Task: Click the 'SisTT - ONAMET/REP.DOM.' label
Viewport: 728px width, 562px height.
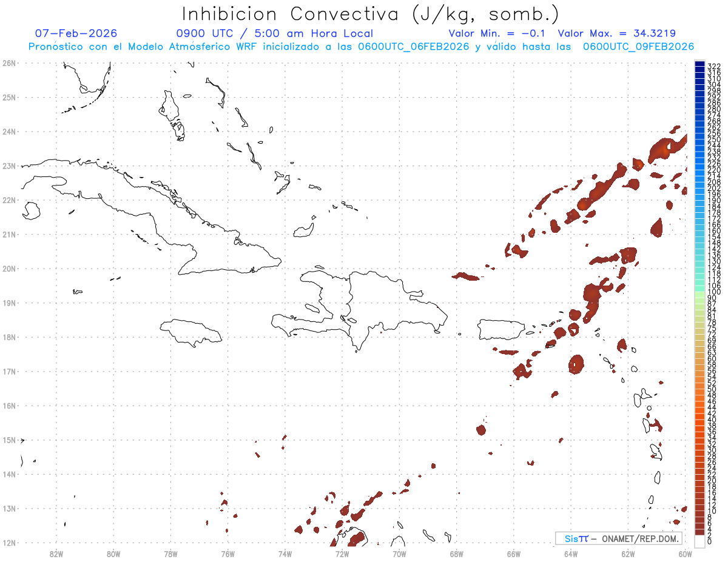Action: pos(619,538)
